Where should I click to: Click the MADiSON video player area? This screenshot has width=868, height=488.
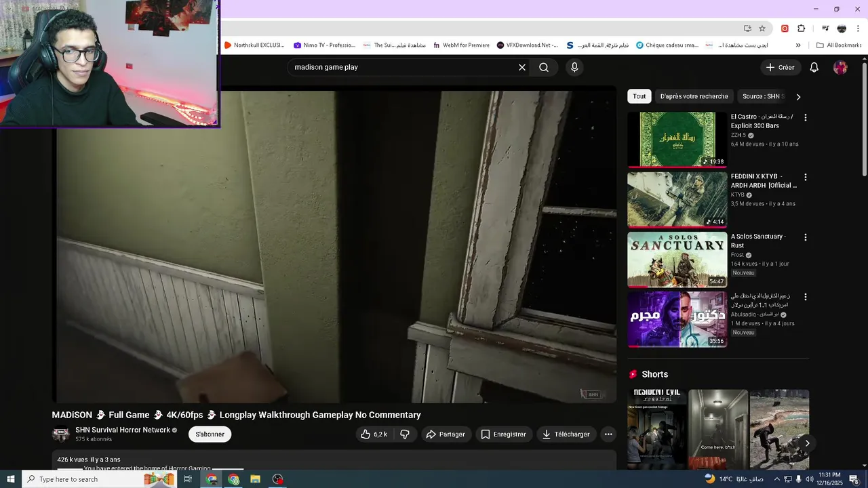click(x=334, y=245)
